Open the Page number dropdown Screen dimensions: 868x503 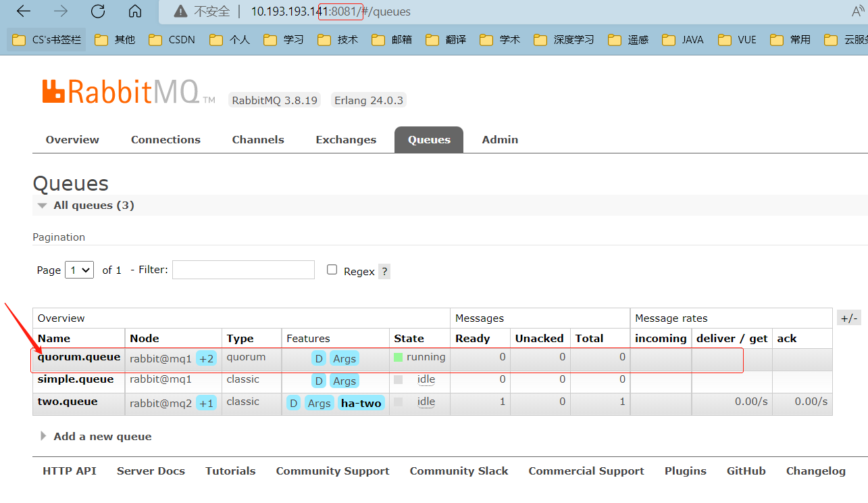79,270
